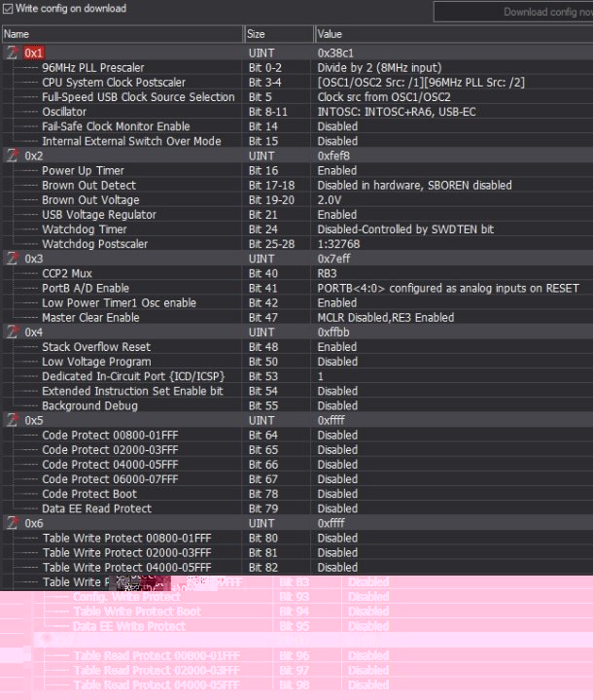Screen dimensions: 593x700
Task: Select Code Protect 00800-01FFF row
Action: (297, 435)
